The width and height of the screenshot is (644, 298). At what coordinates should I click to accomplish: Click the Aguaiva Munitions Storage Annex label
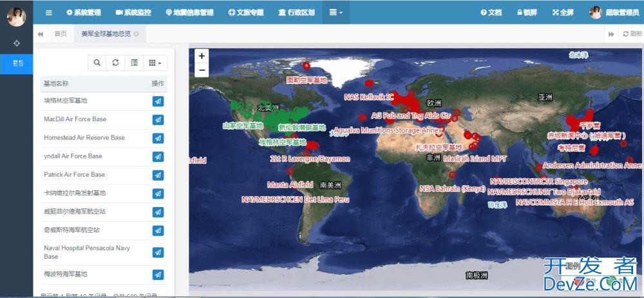(387, 130)
